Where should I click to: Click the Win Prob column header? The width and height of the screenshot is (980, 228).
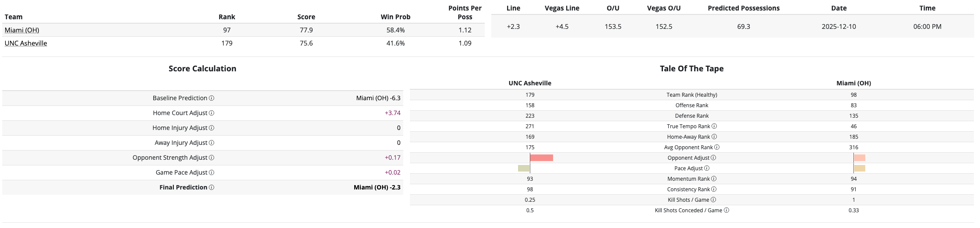click(x=395, y=17)
